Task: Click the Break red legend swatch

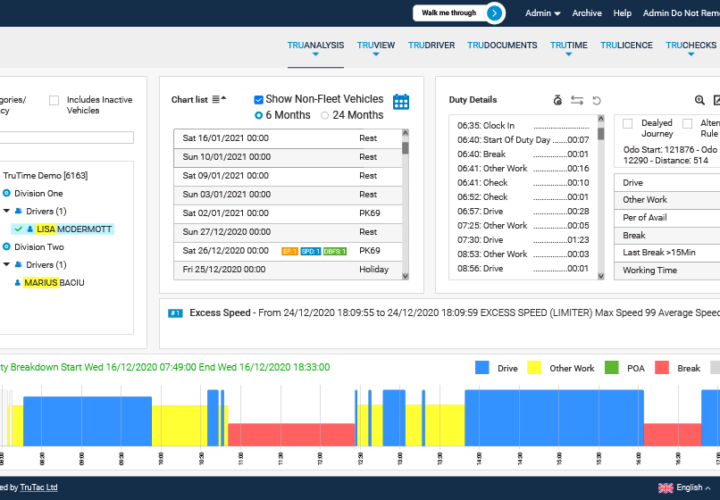Action: pyautogui.click(x=662, y=368)
